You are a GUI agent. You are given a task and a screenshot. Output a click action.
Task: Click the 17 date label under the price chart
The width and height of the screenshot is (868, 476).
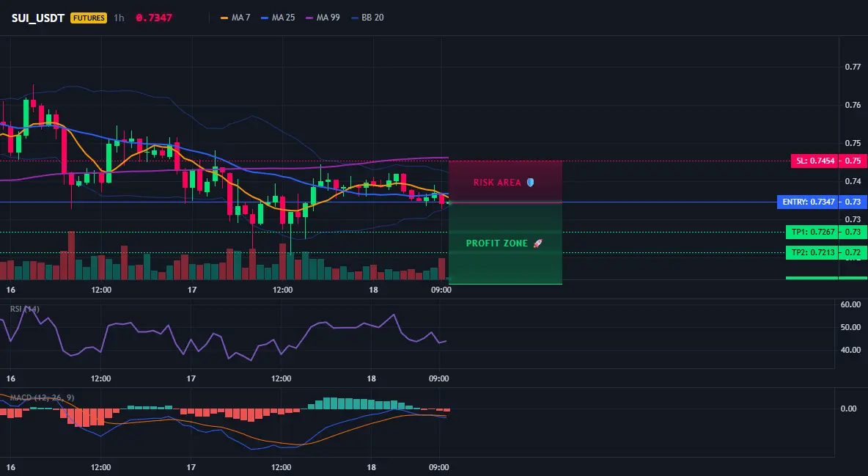tap(192, 290)
